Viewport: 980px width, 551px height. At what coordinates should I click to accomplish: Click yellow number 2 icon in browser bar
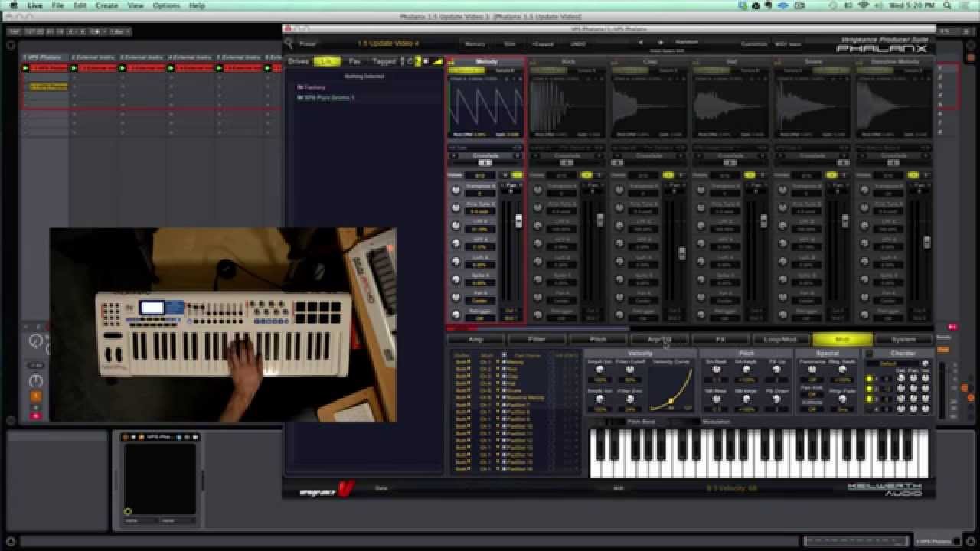click(x=418, y=61)
